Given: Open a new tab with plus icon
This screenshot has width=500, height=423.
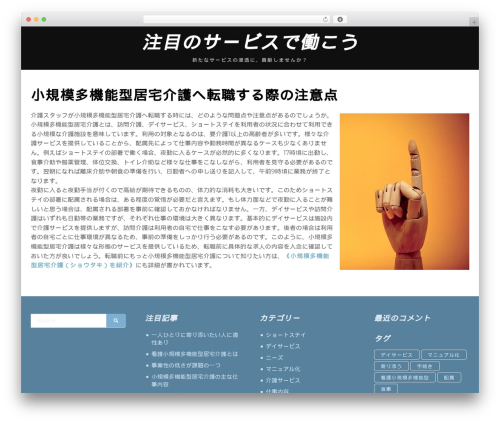Looking at the screenshot, I should (474, 22).
